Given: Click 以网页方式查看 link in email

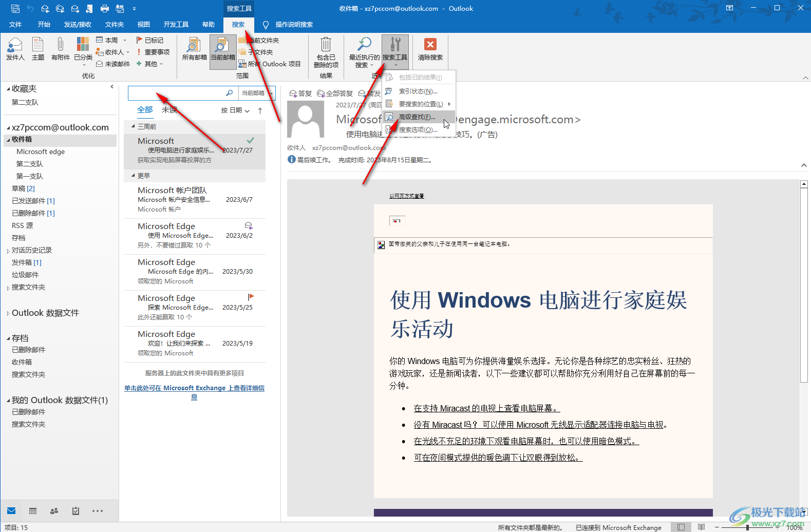Looking at the screenshot, I should coord(406,196).
